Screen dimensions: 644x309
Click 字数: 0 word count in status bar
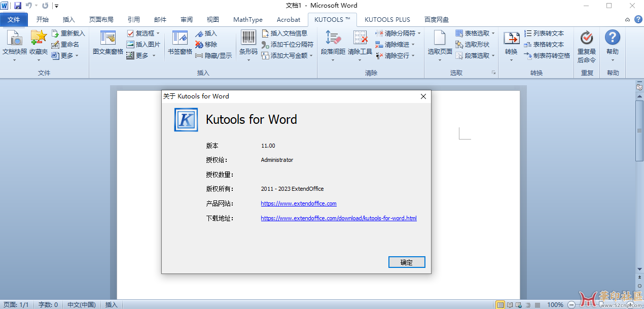48,304
